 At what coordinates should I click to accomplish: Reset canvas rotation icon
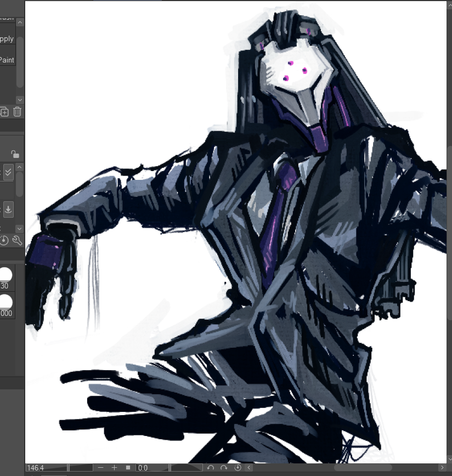(238, 468)
